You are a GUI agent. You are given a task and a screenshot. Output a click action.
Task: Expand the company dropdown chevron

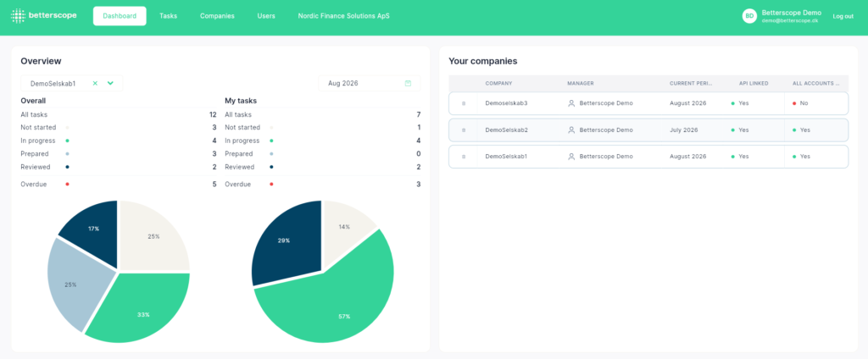[110, 83]
